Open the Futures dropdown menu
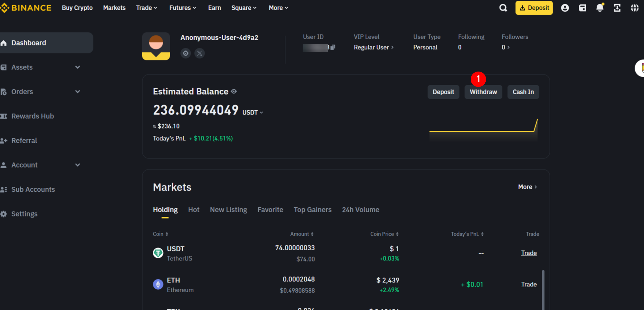644x310 pixels. coord(183,8)
